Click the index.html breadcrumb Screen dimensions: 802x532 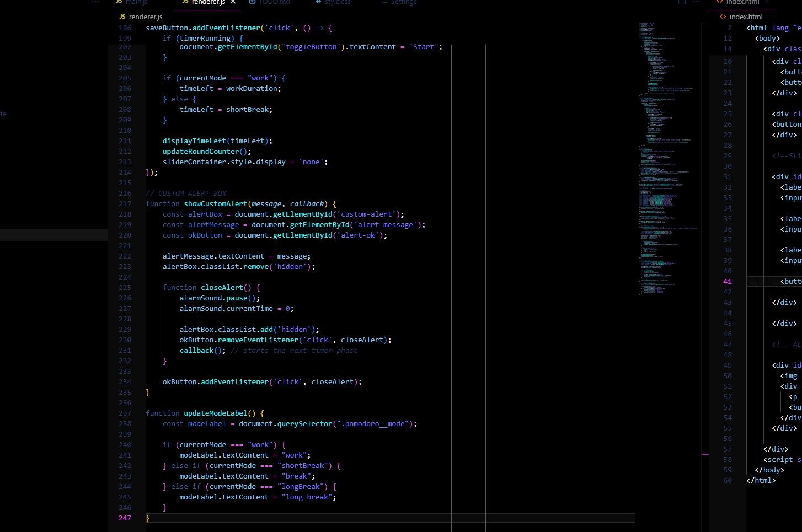click(x=746, y=17)
